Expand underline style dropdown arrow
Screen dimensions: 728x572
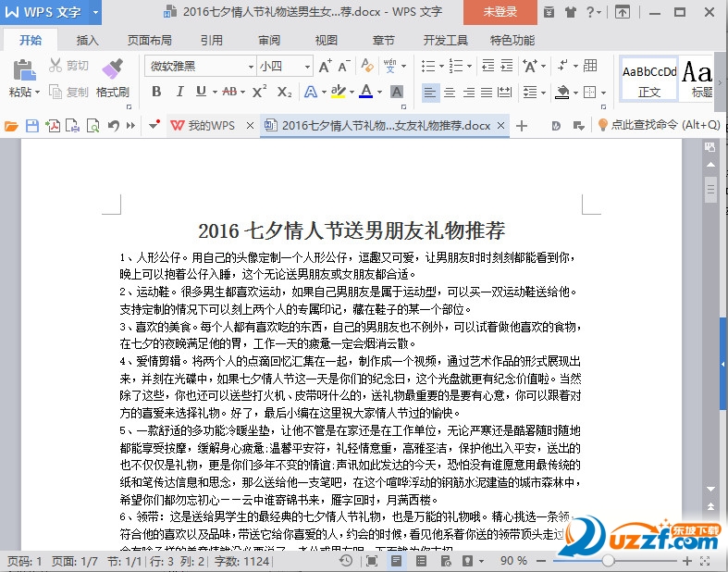[x=215, y=92]
